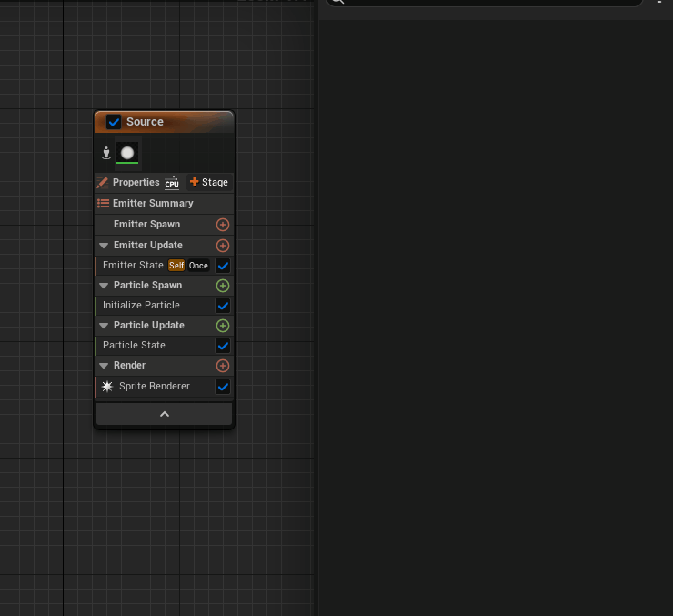Disable the Initialize Particle module
Viewport: 673px width, 616px height.
click(222, 306)
